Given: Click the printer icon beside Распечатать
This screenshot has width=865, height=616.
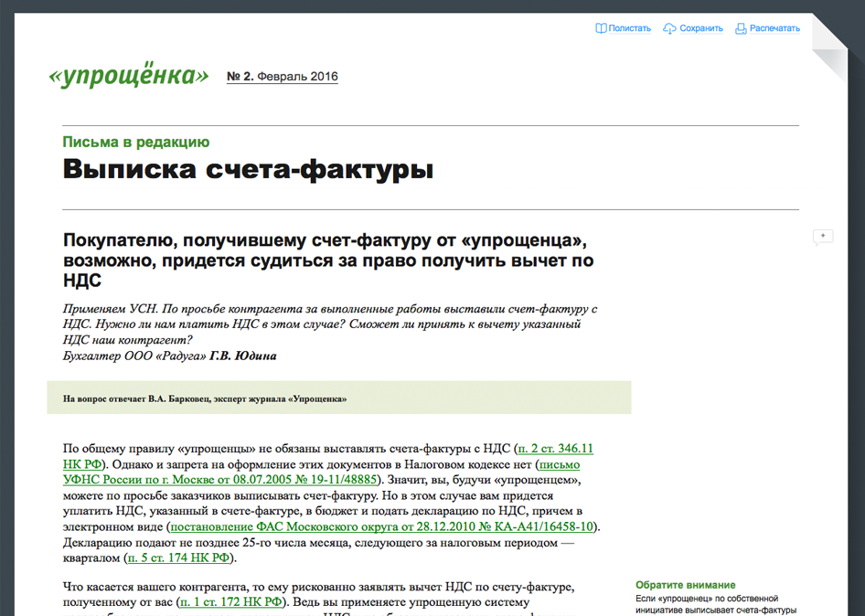Looking at the screenshot, I should (x=741, y=28).
